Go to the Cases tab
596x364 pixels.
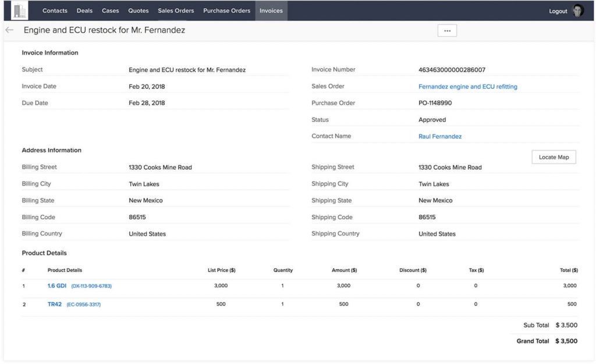point(110,10)
